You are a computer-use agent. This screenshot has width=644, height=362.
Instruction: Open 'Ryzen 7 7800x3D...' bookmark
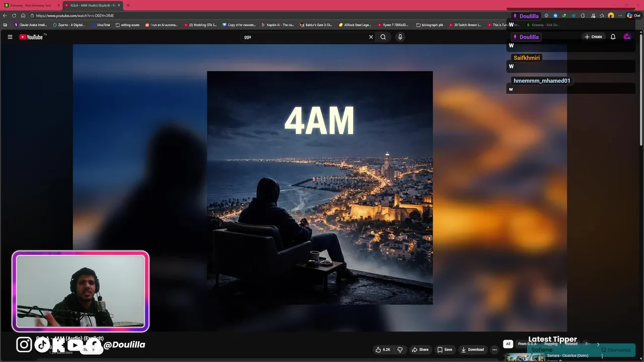coord(393,25)
